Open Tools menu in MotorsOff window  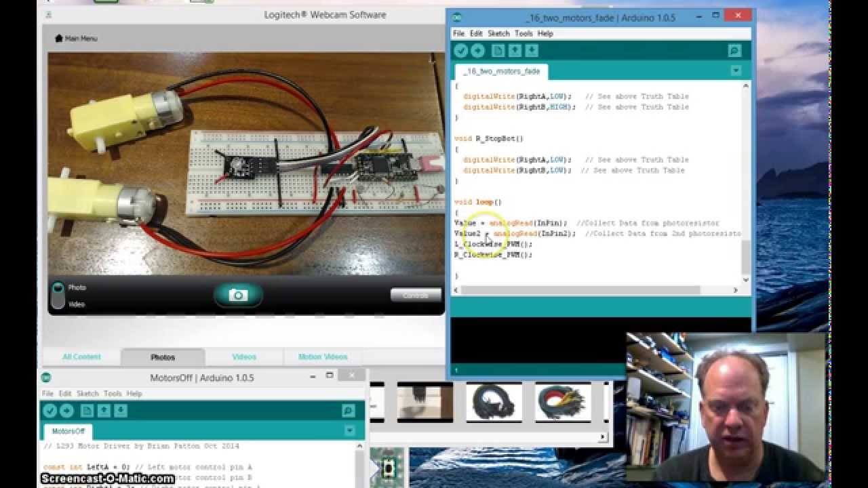pos(113,393)
